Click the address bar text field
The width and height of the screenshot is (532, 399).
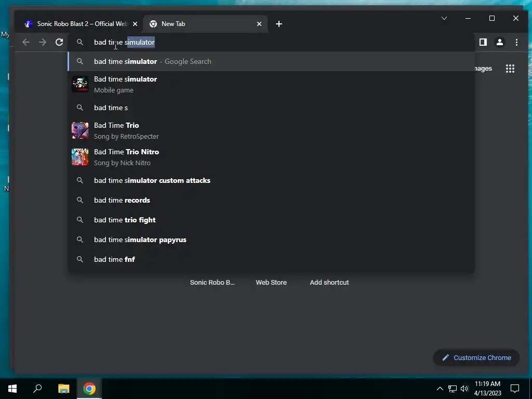pyautogui.click(x=271, y=42)
